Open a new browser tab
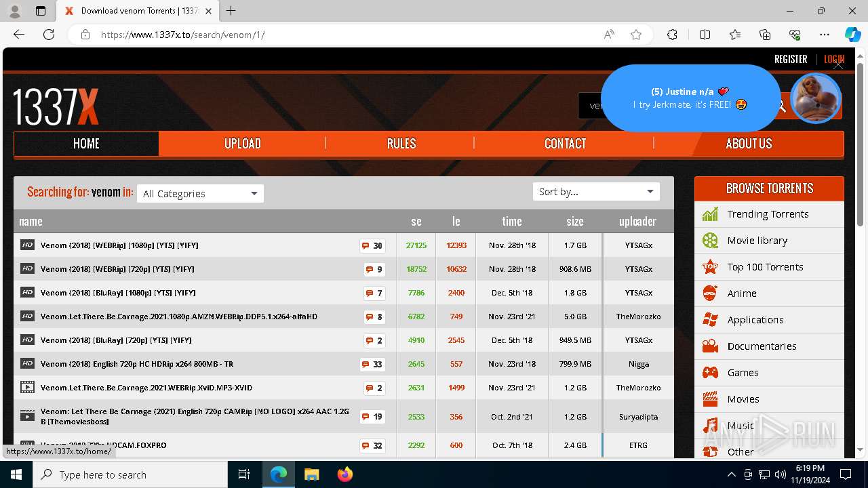The height and width of the screenshot is (488, 868). (231, 11)
